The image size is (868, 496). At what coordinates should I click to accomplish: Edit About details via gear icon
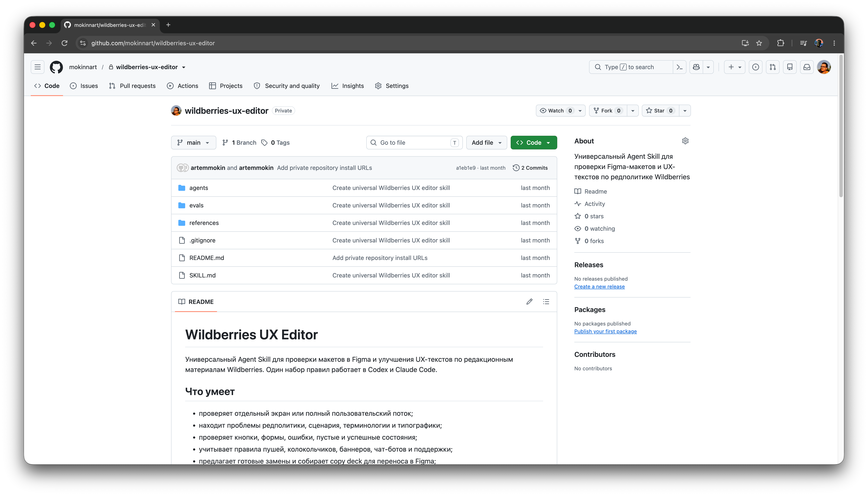coord(685,141)
